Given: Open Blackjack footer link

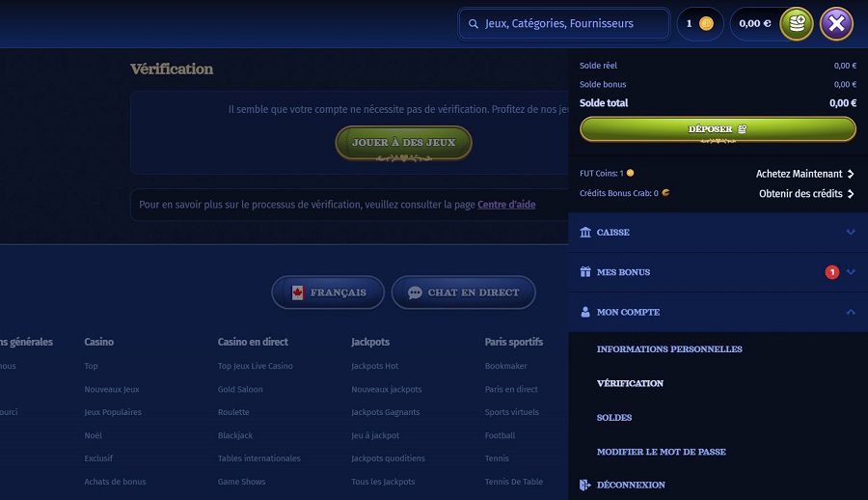Looking at the screenshot, I should pyautogui.click(x=234, y=435).
